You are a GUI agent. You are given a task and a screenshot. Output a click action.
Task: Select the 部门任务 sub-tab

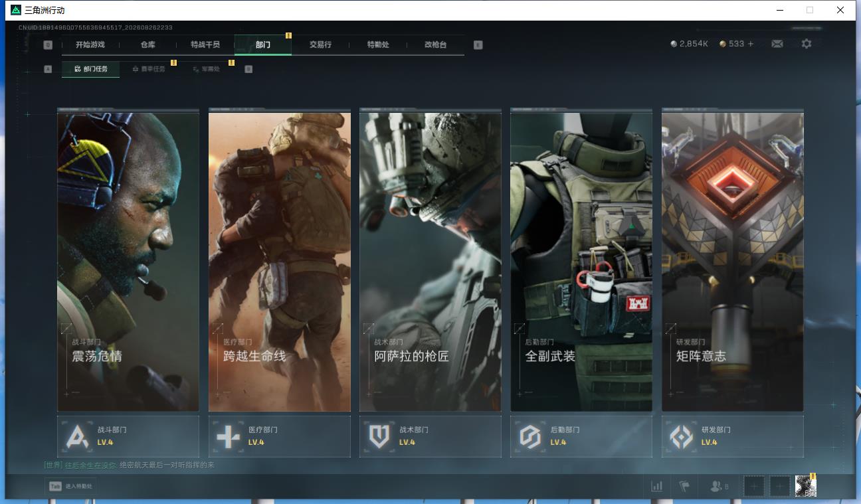91,69
